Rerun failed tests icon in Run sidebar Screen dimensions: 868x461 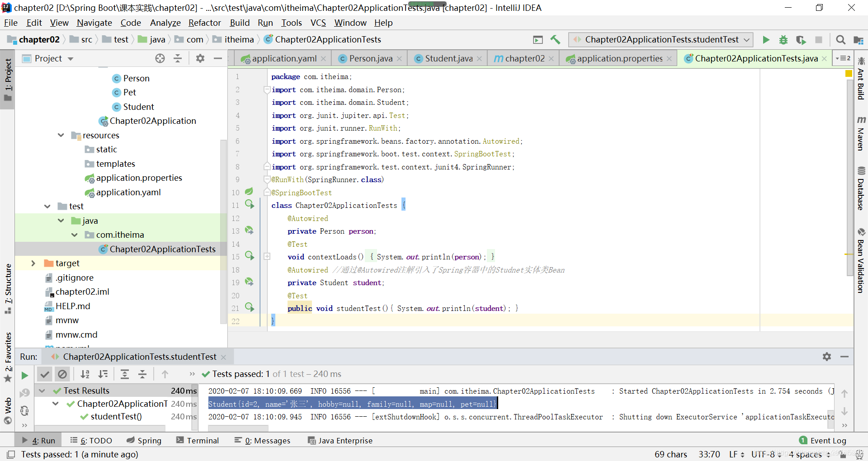pos(24,393)
